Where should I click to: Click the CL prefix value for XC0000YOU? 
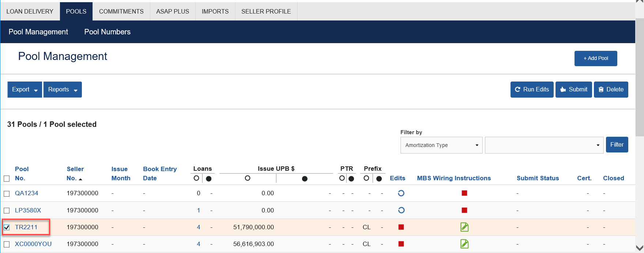pos(366,244)
